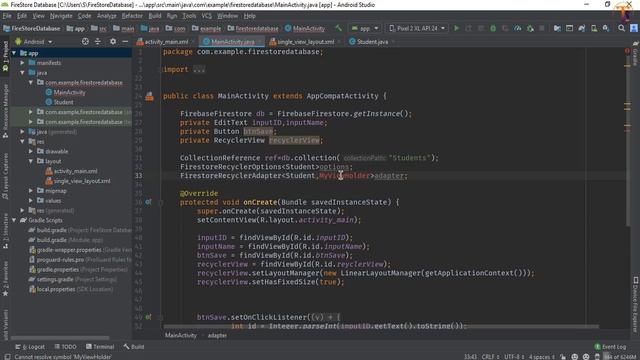Click the tool window toggle in status bar corner

click(7, 357)
